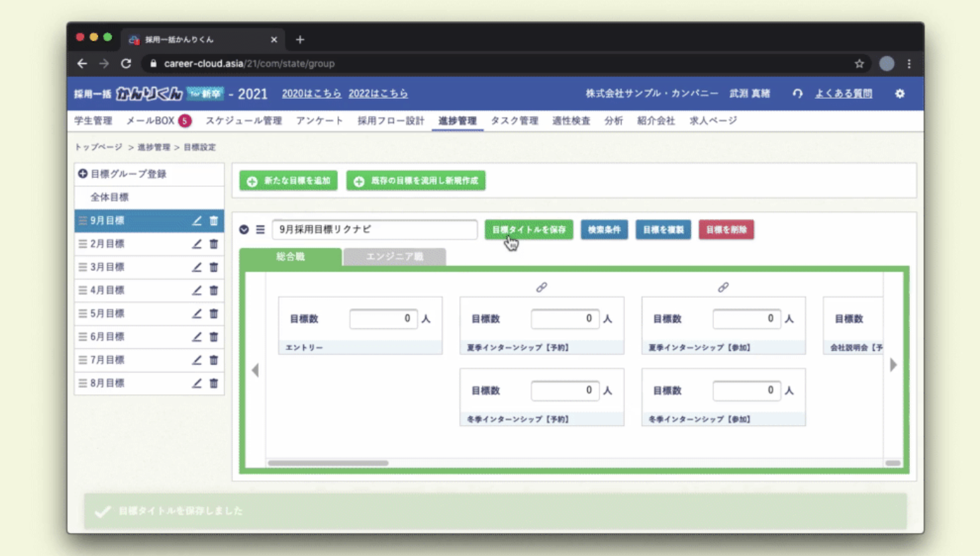Open the Chrome three-dot menu
The width and height of the screenshot is (980, 556).
[909, 64]
